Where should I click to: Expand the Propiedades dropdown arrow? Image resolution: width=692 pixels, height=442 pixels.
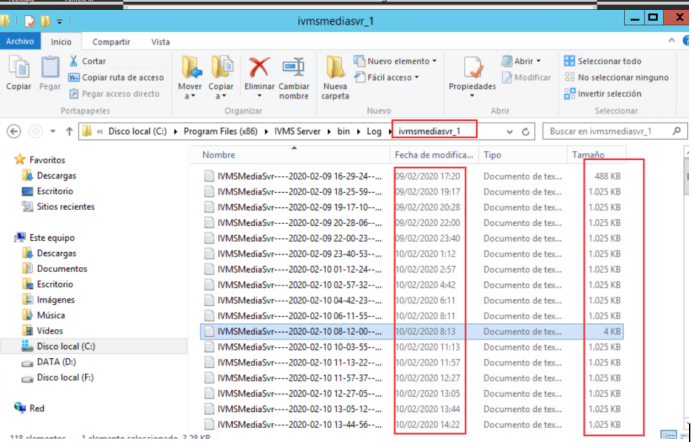pos(472,96)
